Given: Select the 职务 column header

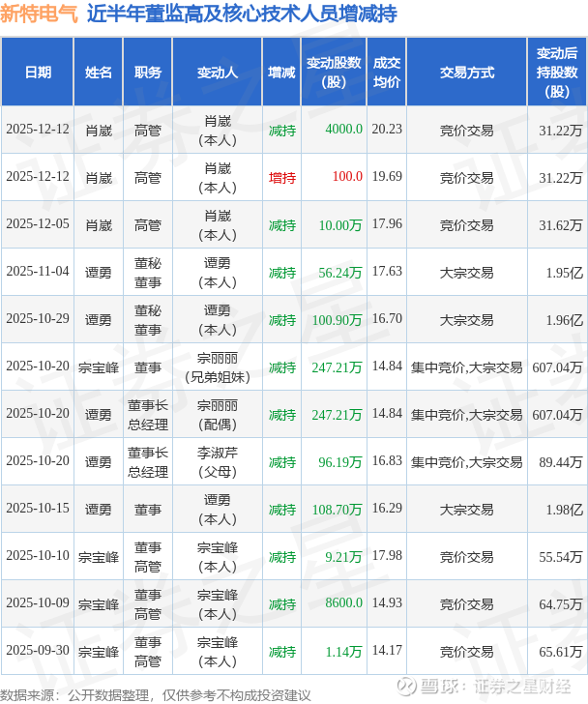Looking at the screenshot, I should 148,72.
